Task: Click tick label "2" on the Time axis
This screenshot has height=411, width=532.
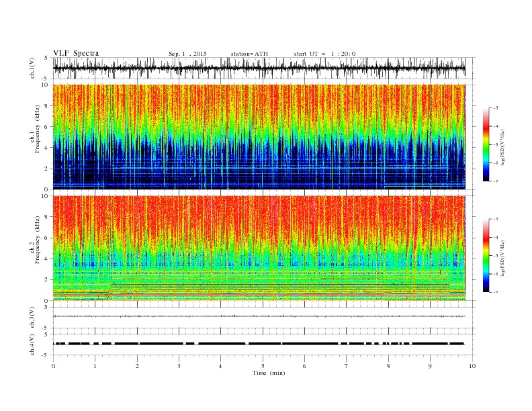Action: (137, 366)
